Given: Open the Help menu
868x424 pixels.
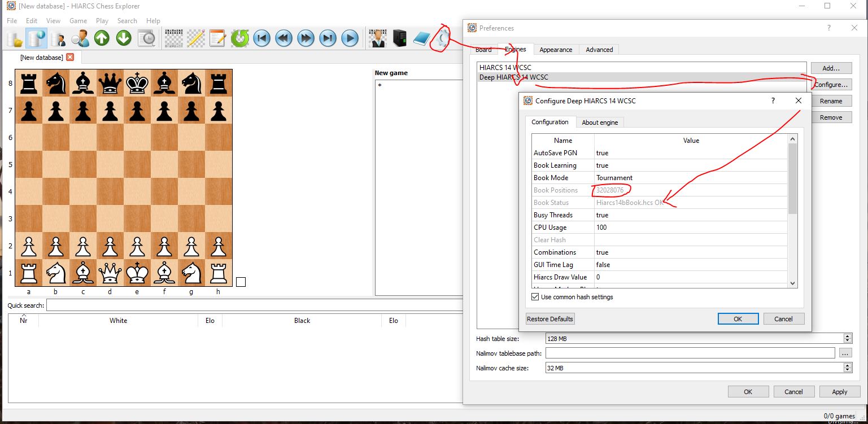Looking at the screenshot, I should tap(153, 21).
